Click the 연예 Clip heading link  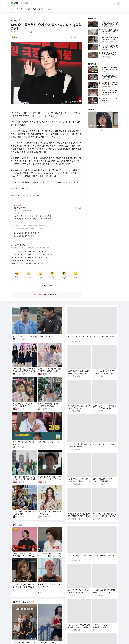pos(31,602)
